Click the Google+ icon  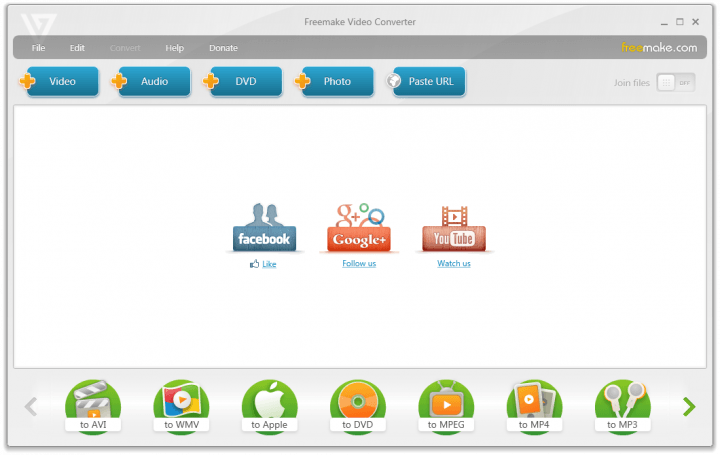(x=359, y=227)
